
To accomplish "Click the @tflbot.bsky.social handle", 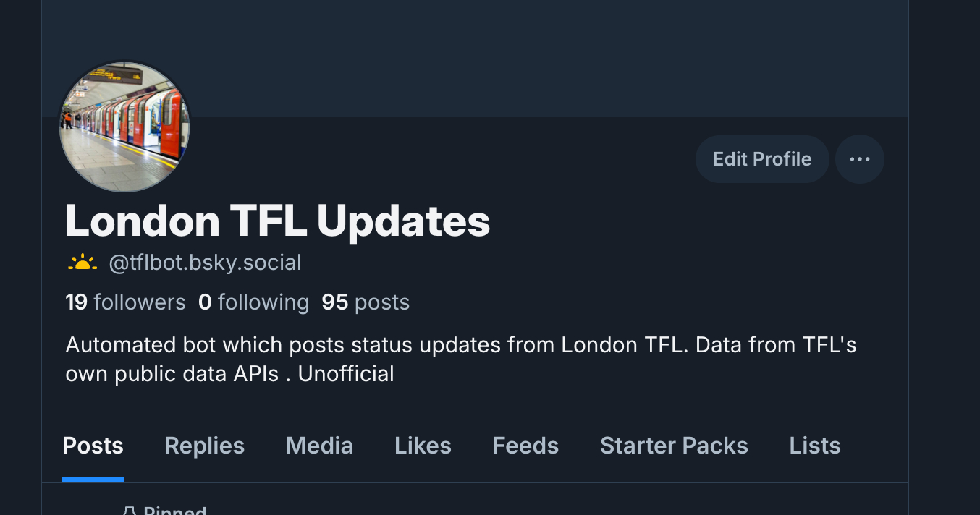I will pyautogui.click(x=205, y=263).
